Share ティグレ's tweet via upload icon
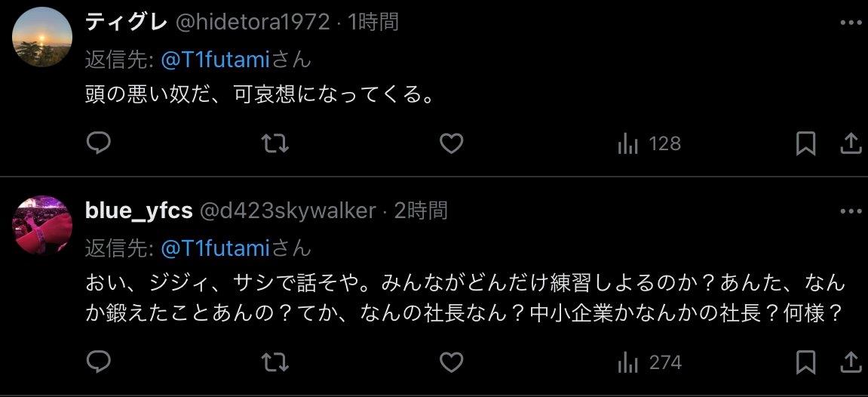Image resolution: width=868 pixels, height=397 pixels. (850, 144)
